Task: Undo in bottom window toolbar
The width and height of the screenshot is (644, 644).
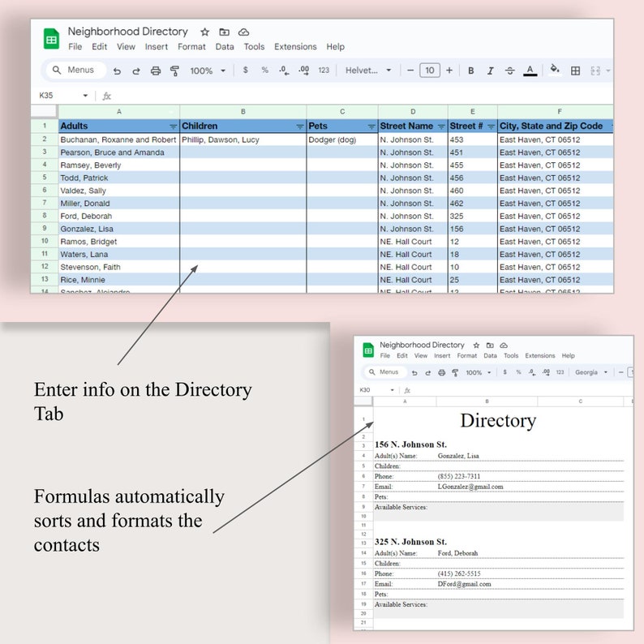Action: click(x=414, y=372)
